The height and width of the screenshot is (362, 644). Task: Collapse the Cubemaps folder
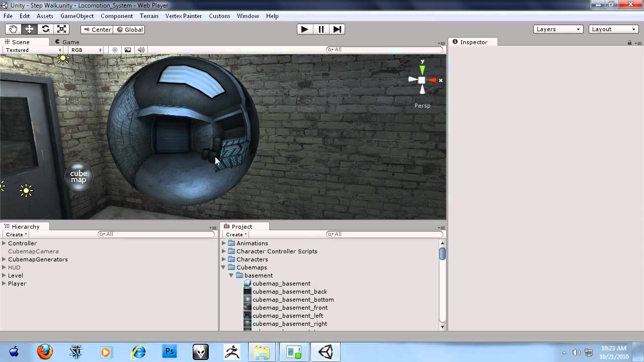click(224, 267)
